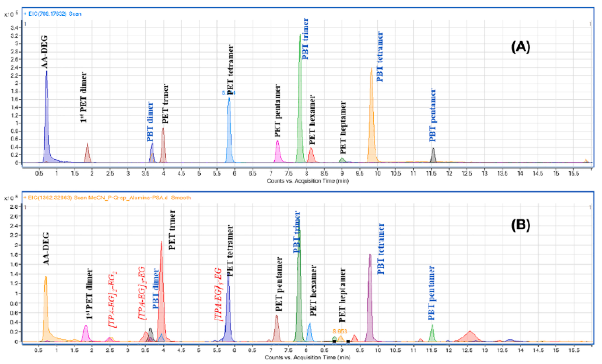Click the (A) panel label
The image size is (602, 364).
(x=520, y=47)
